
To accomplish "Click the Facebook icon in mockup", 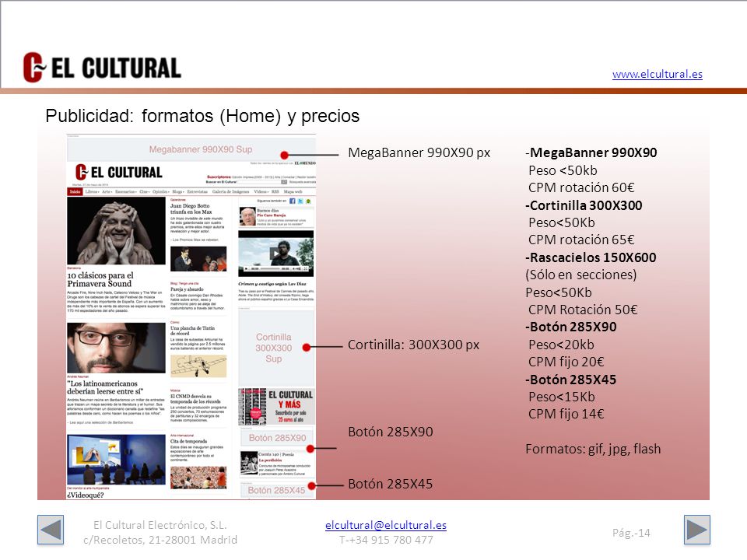I will point(293,201).
